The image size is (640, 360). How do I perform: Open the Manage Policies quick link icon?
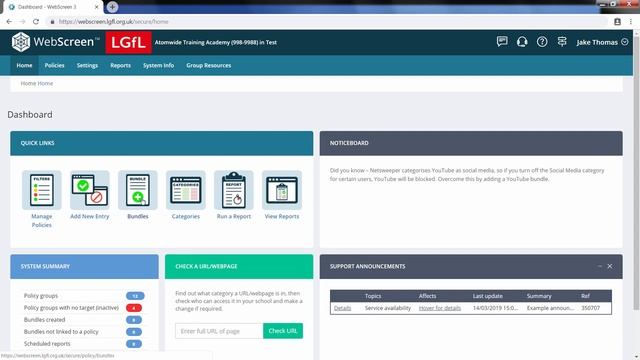(x=42, y=190)
